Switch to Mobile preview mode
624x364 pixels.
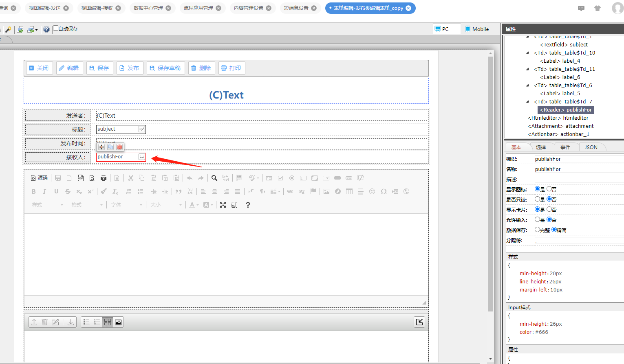pos(477,29)
